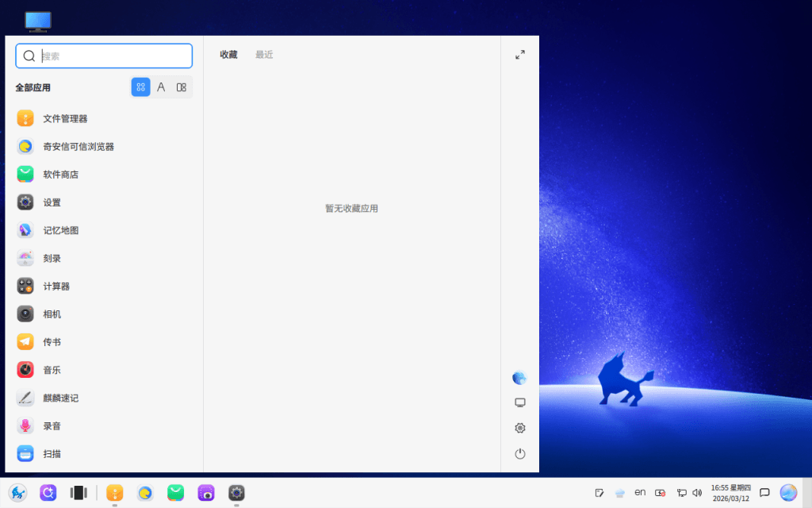Open the 录音 recorder app
The image size is (812, 508).
pyautogui.click(x=104, y=426)
